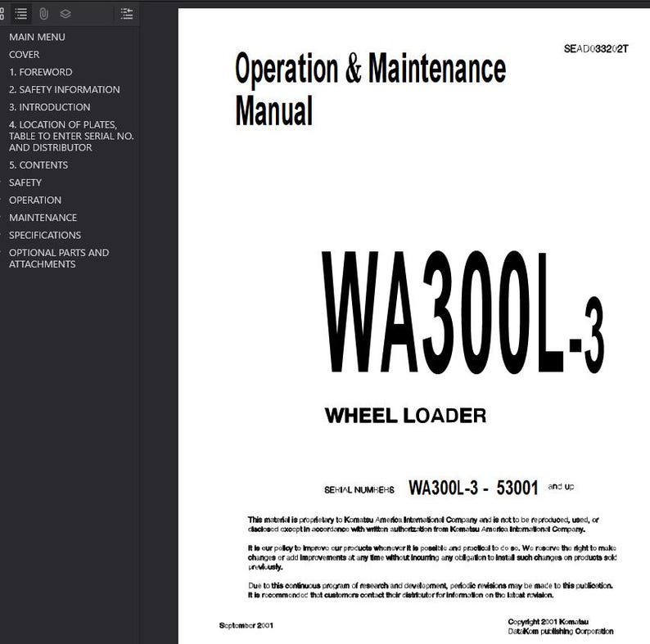This screenshot has height=644, width=650.
Task: Open the SPECIFICATIONS bookmark
Action: tap(45, 235)
